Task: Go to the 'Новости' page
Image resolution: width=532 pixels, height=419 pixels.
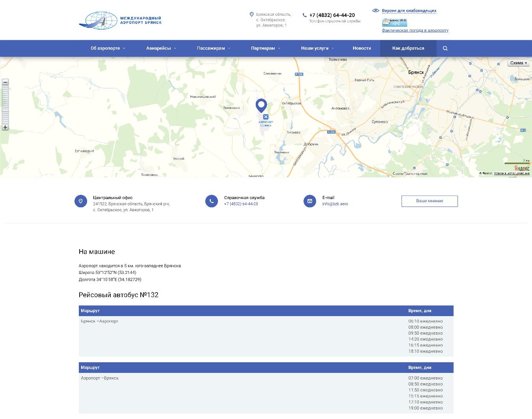Action: [362, 48]
